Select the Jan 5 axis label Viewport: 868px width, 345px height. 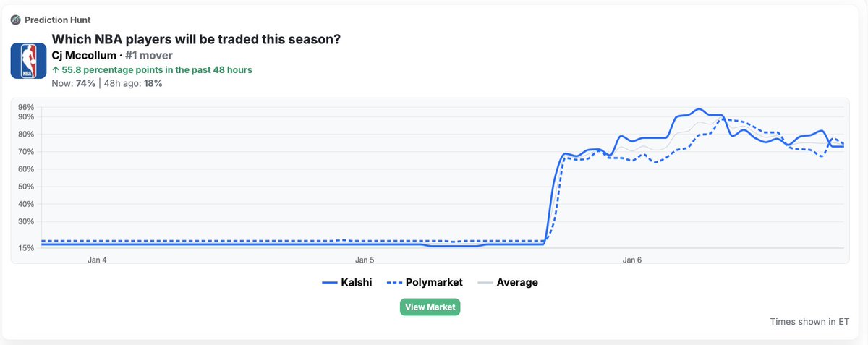pos(365,259)
